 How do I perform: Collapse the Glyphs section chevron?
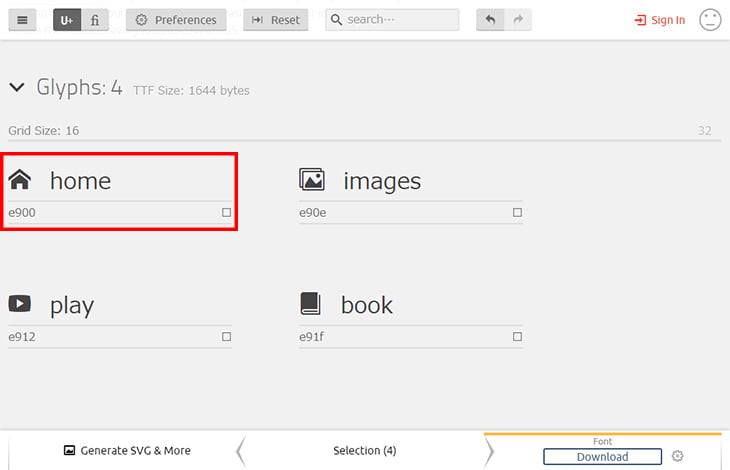point(17,88)
